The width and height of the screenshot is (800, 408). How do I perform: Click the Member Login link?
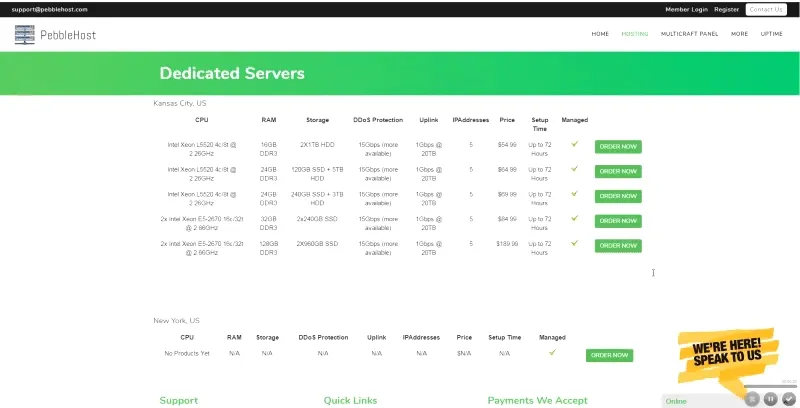click(x=686, y=10)
